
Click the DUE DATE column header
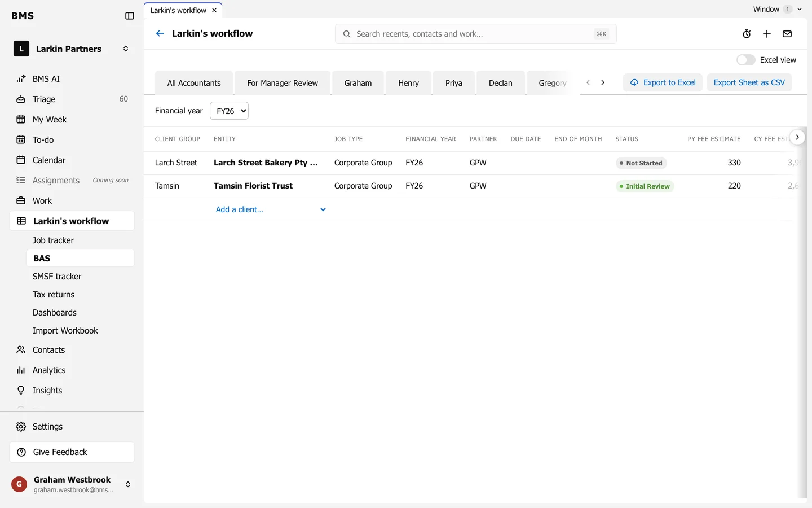pyautogui.click(x=526, y=139)
